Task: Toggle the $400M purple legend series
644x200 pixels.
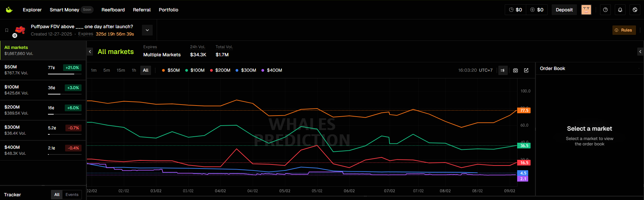Action: click(x=271, y=70)
